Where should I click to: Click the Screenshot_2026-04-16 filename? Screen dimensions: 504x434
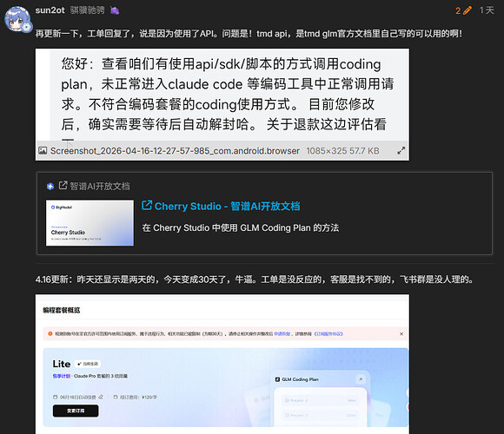(175, 151)
